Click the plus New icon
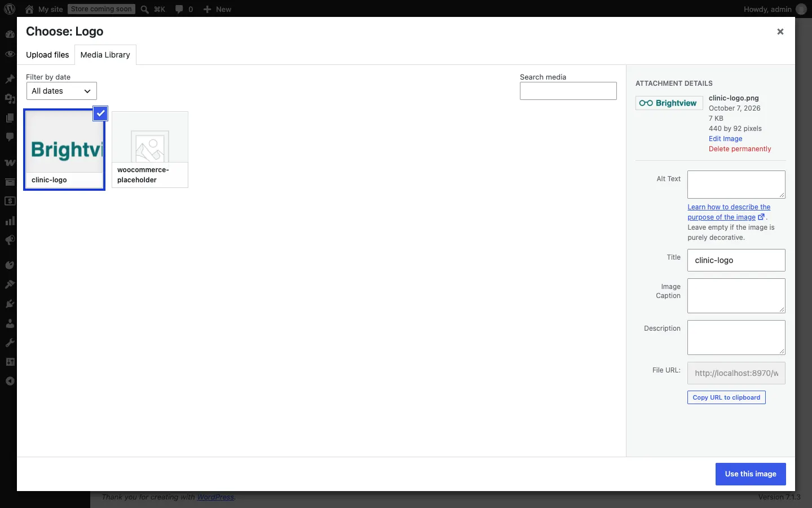812x508 pixels. click(x=207, y=9)
